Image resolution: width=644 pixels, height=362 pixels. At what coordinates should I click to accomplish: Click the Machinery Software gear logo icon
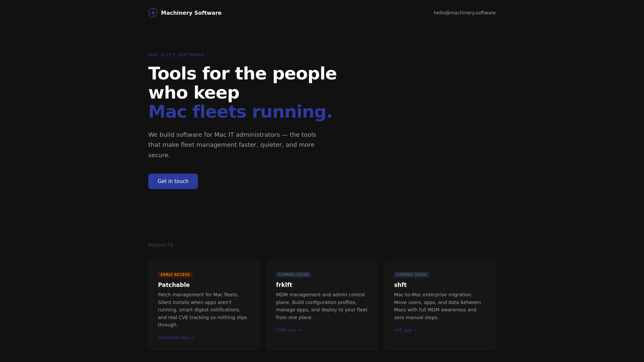click(x=153, y=13)
